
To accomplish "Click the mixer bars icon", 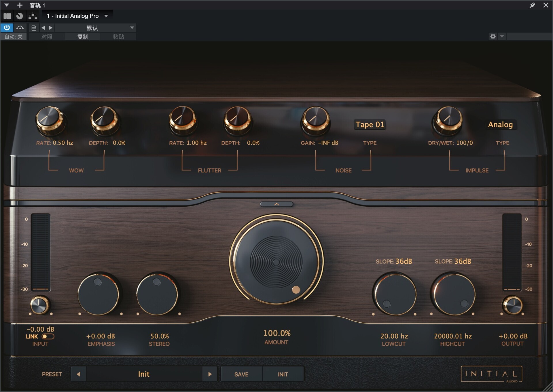I will click(7, 16).
